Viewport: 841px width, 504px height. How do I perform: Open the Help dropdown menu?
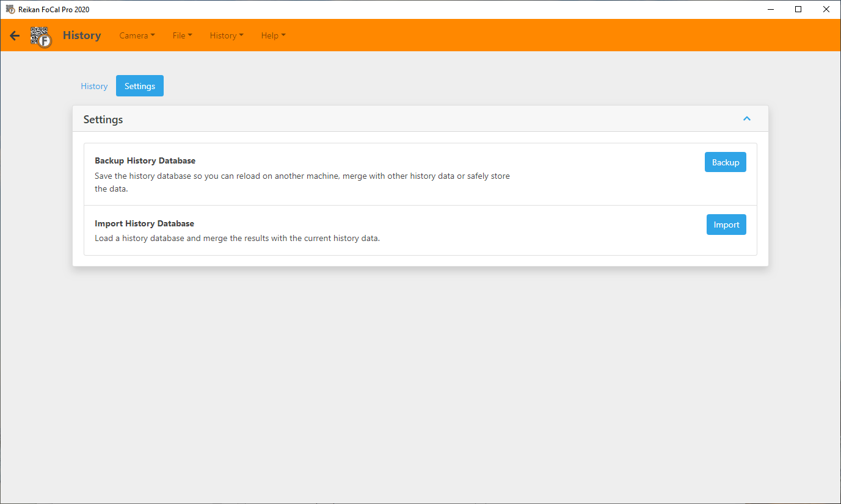click(273, 35)
